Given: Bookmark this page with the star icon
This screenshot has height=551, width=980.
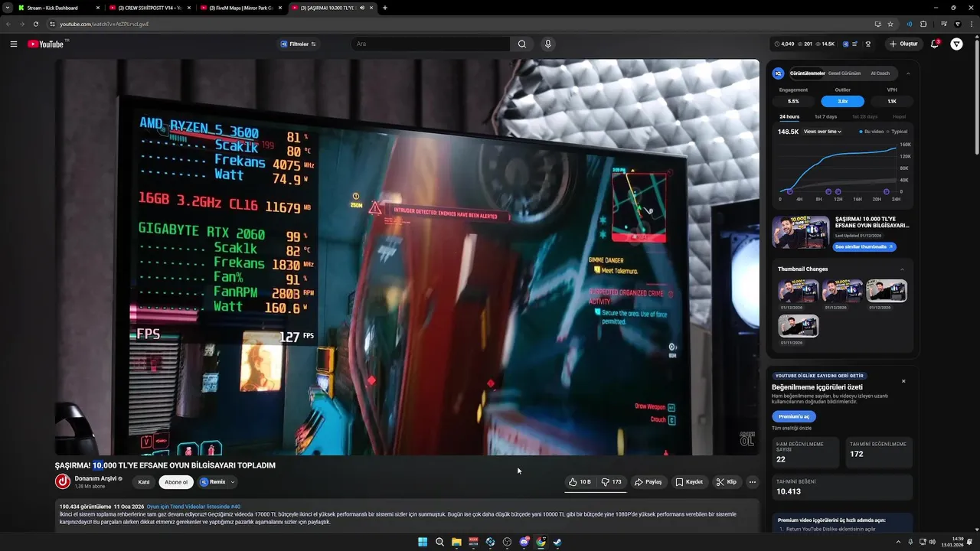Looking at the screenshot, I should coord(890,24).
